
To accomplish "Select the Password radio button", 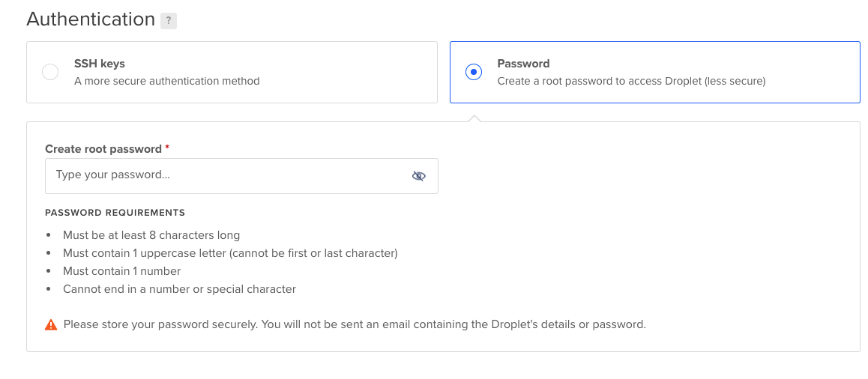I will (474, 72).
